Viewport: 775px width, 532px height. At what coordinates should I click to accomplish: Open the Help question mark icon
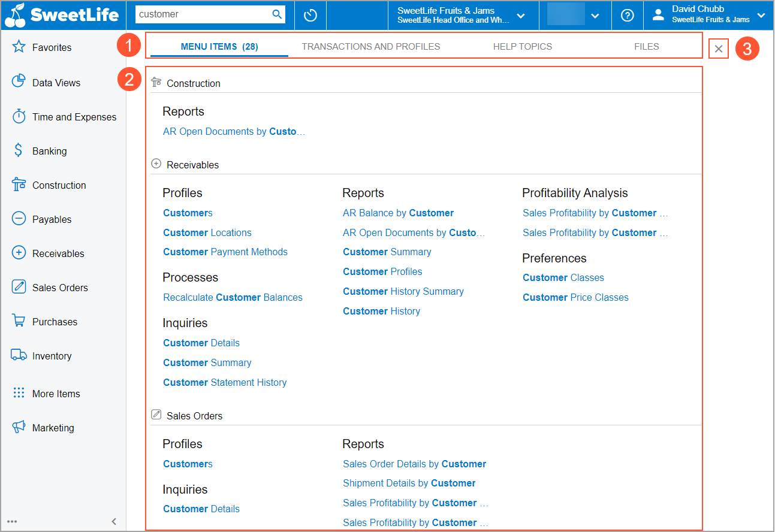[627, 15]
